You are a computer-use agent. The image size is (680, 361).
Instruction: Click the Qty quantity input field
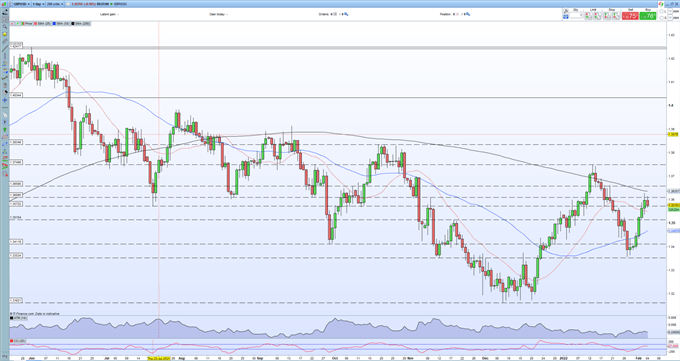coord(576,15)
